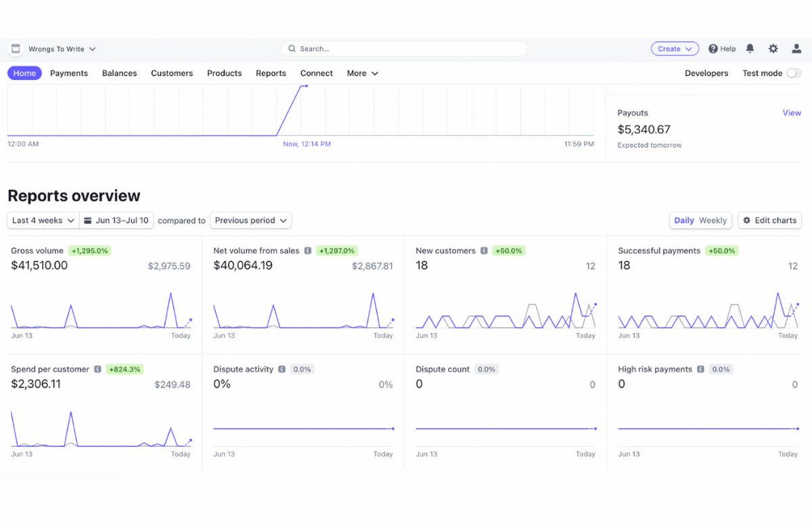This screenshot has height=522, width=812.
Task: Click the info icon next to Net volume from sales
Action: (308, 251)
